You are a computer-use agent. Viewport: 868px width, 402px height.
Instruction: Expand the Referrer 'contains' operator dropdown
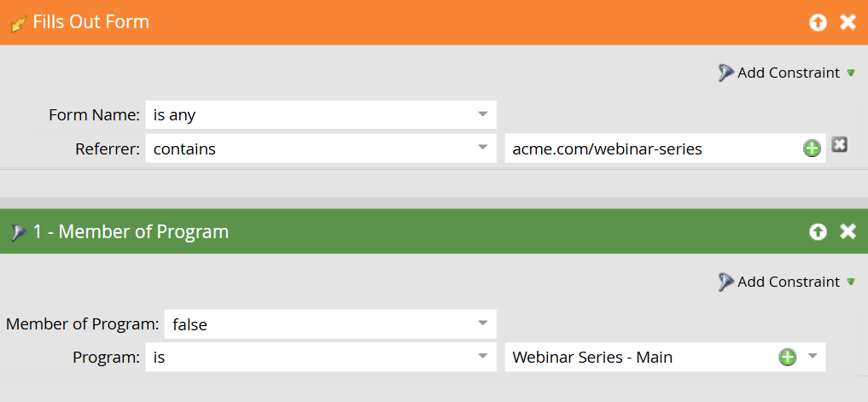point(482,149)
